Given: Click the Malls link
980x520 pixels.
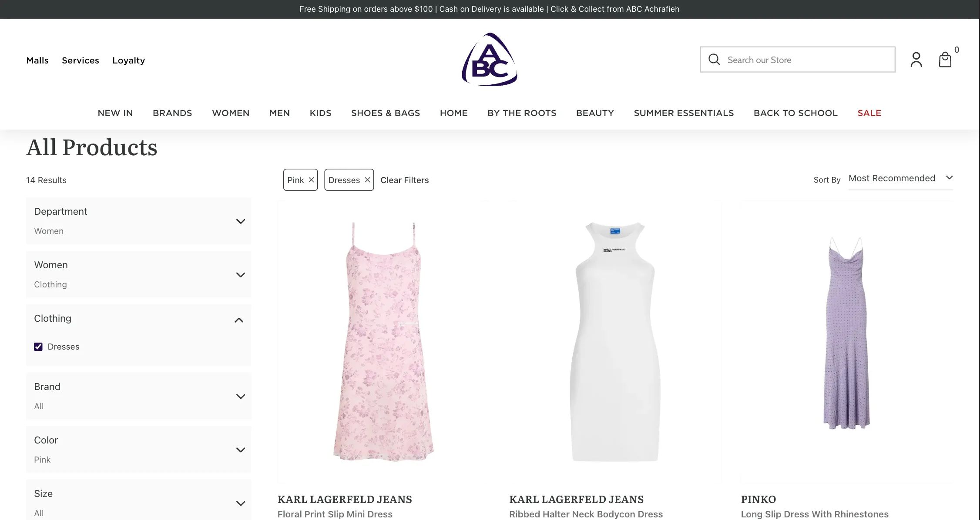Looking at the screenshot, I should click(x=37, y=60).
